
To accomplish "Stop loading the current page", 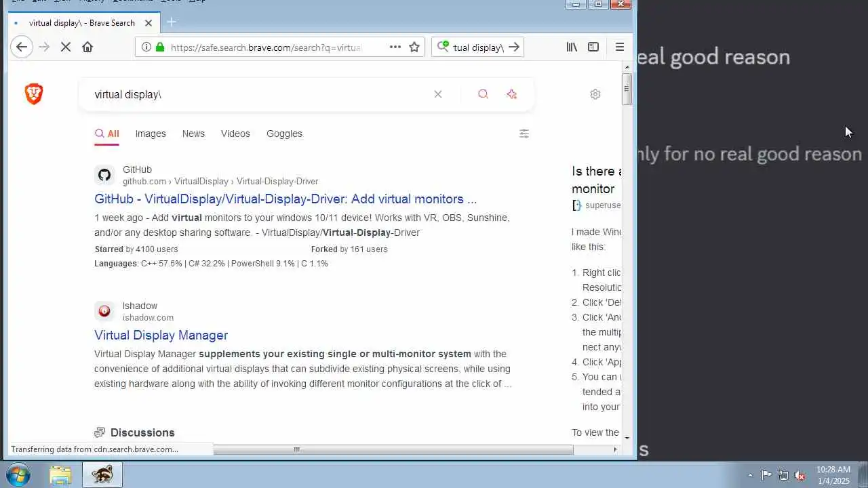I will 66,47.
